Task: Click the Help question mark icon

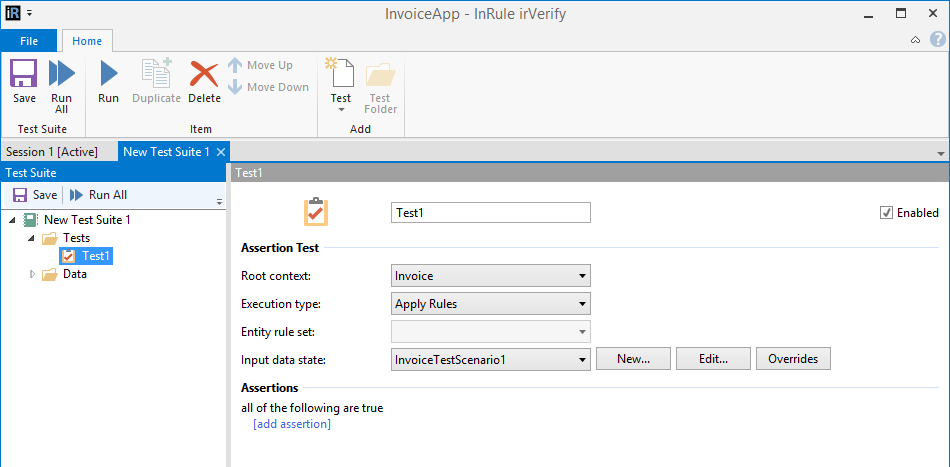Action: pyautogui.click(x=937, y=40)
